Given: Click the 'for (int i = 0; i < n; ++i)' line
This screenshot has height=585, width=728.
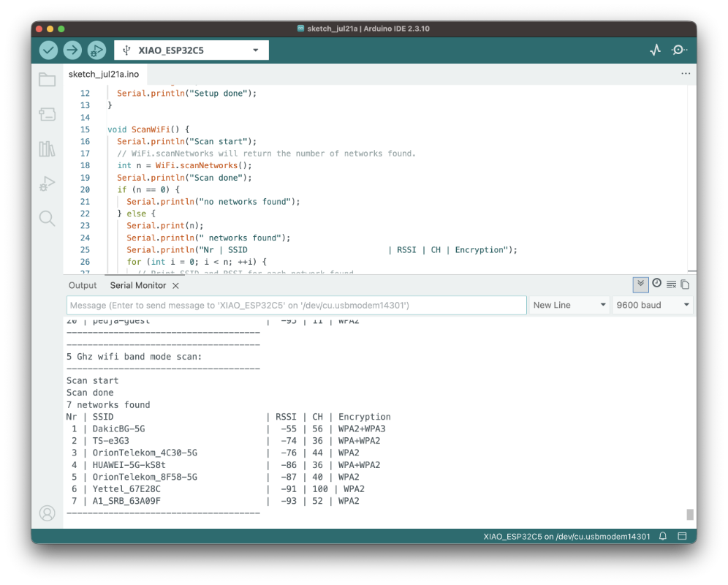Looking at the screenshot, I should [197, 262].
